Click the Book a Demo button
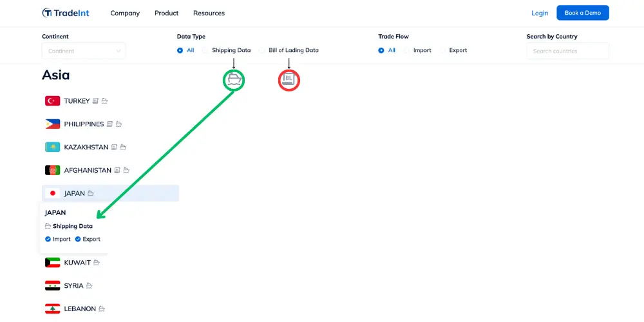Image resolution: width=644 pixels, height=322 pixels. (583, 13)
